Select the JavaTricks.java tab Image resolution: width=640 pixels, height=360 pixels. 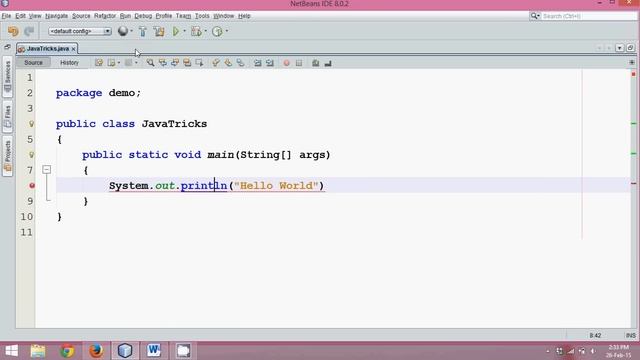click(48, 49)
